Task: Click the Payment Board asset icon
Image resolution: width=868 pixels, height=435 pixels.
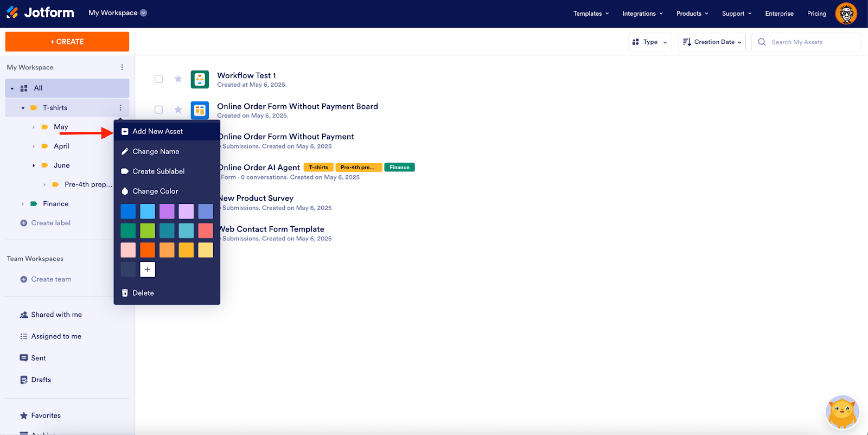Action: point(200,110)
